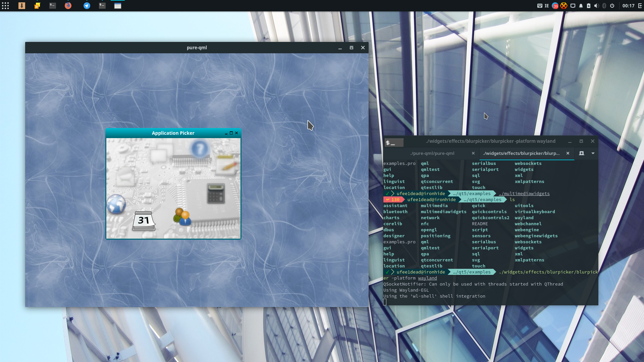644x362 pixels.
Task: Click 'virtualkeyboard' in the terminal listing
Action: tap(535, 212)
